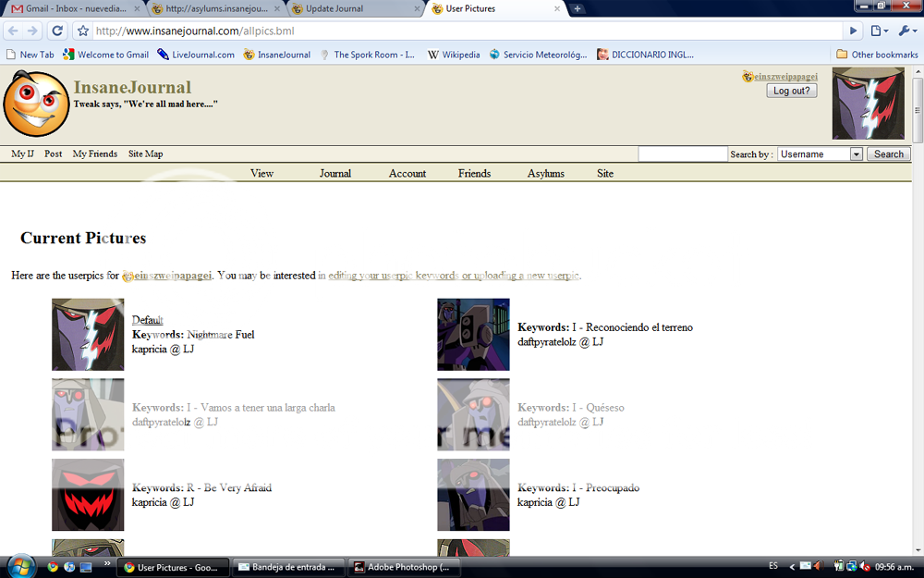Open the Journal menu item
Screen dimensions: 924x578
pos(334,173)
